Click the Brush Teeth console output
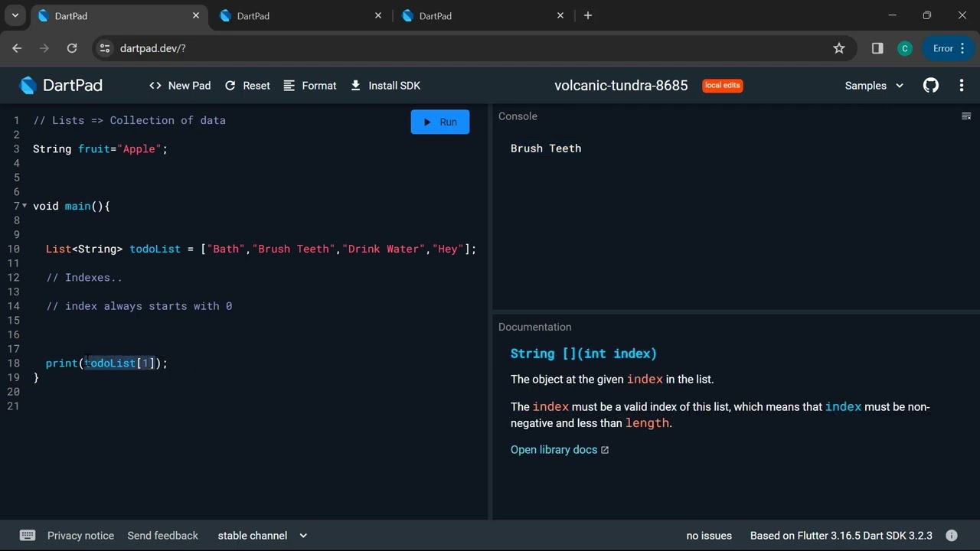Viewport: 980px width, 551px height. click(x=546, y=148)
